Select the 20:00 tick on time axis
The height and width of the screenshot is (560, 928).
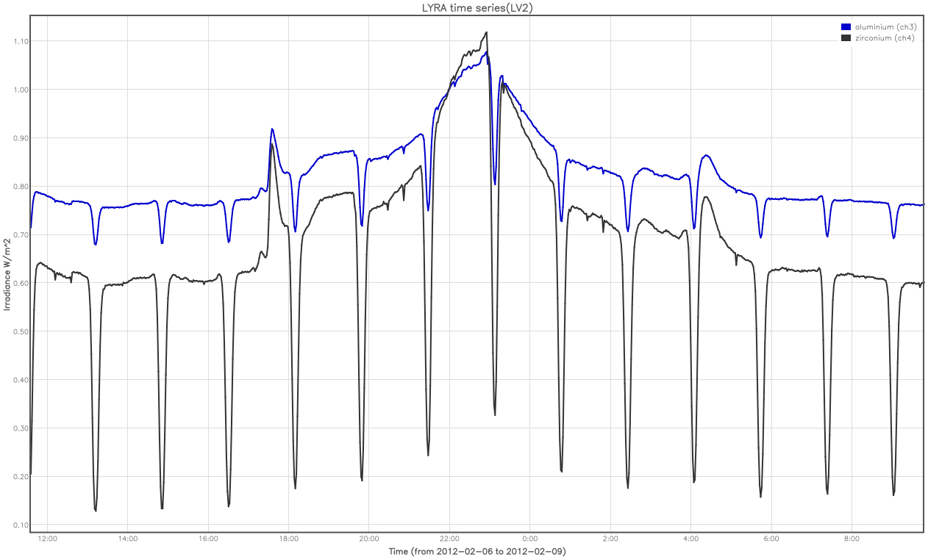click(x=369, y=540)
